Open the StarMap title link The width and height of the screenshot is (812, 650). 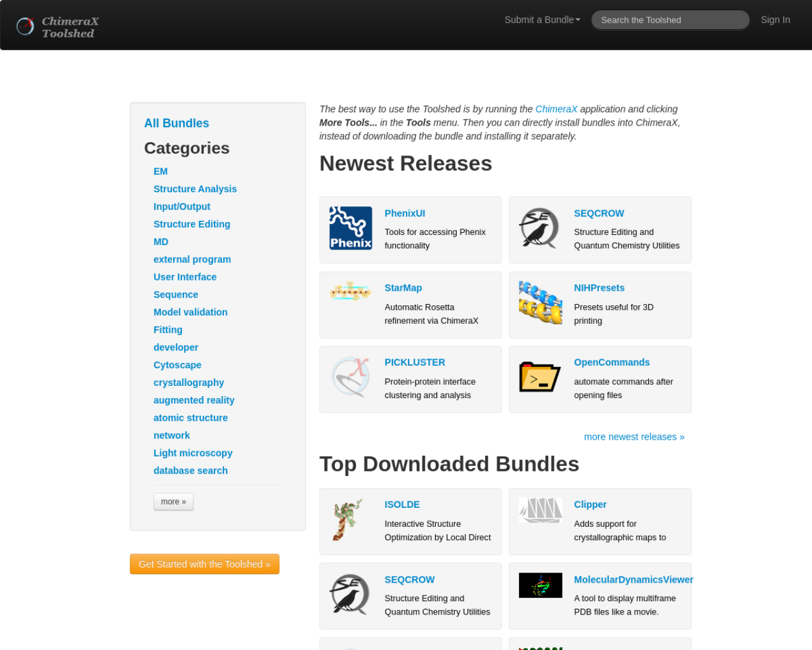coord(403,288)
